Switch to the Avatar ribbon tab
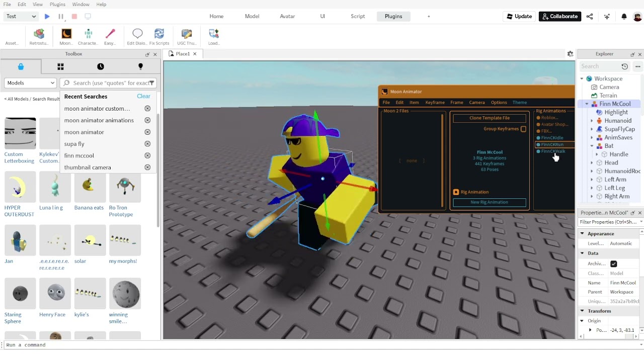Viewport: 644px width, 362px height. [x=287, y=17]
